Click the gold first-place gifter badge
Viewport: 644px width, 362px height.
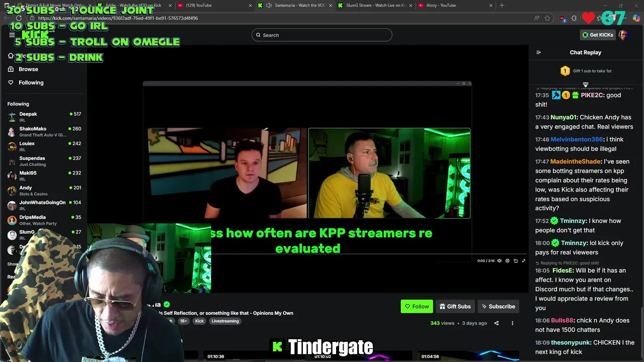tap(565, 71)
